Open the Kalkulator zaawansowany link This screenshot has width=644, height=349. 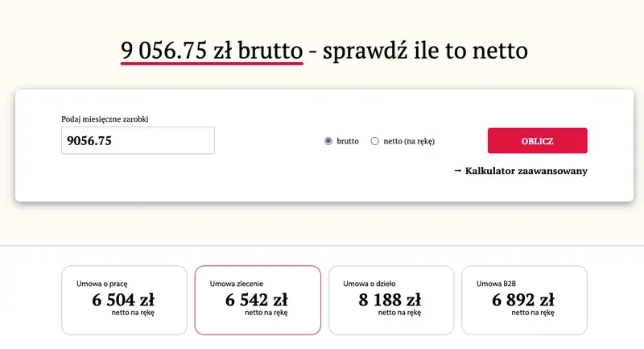click(526, 171)
